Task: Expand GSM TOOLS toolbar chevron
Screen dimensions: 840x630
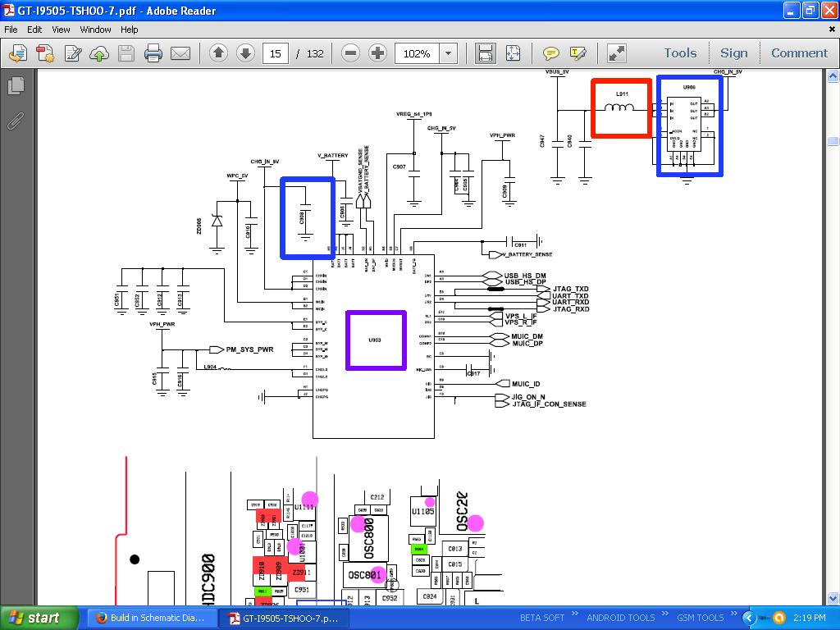Action: [734, 614]
